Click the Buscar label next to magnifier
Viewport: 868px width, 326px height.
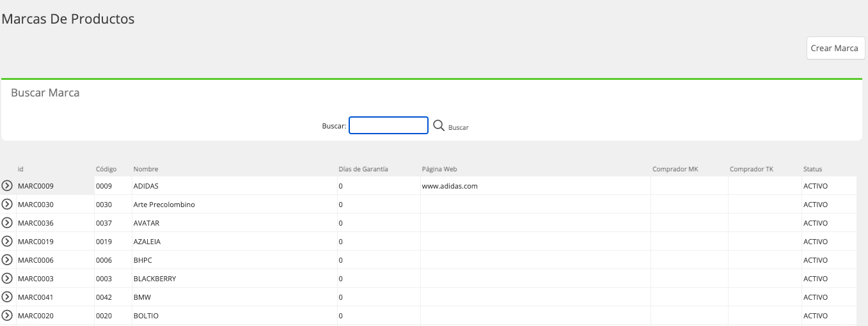(458, 127)
